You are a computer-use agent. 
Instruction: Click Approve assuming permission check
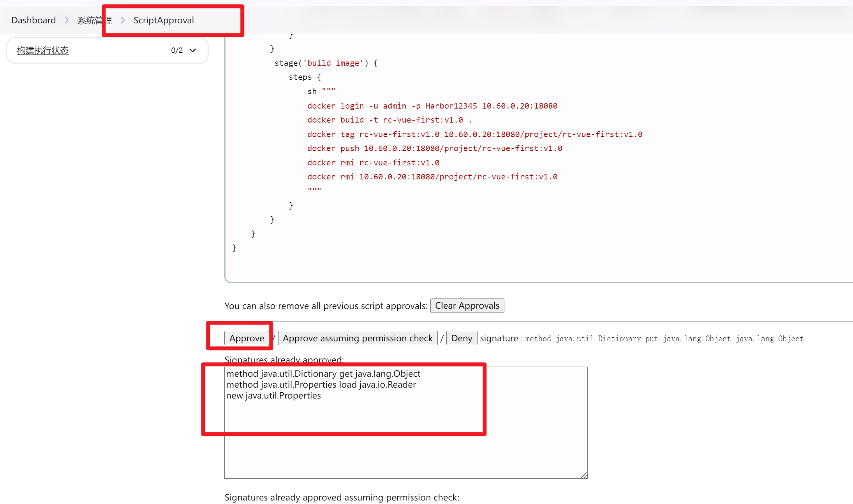coord(358,338)
